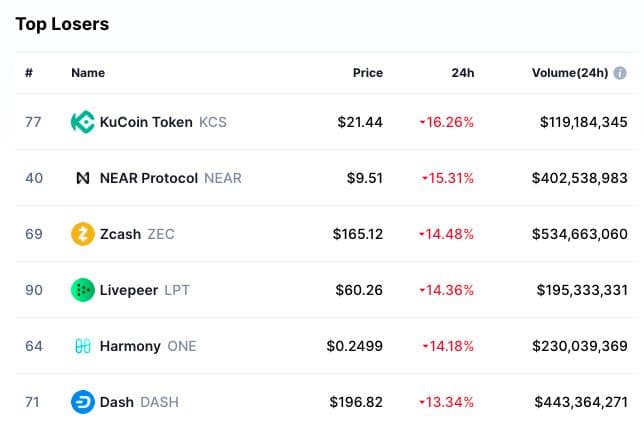Screen dimensions: 644x424
Task: Sort by the # rank header
Action: point(29,73)
